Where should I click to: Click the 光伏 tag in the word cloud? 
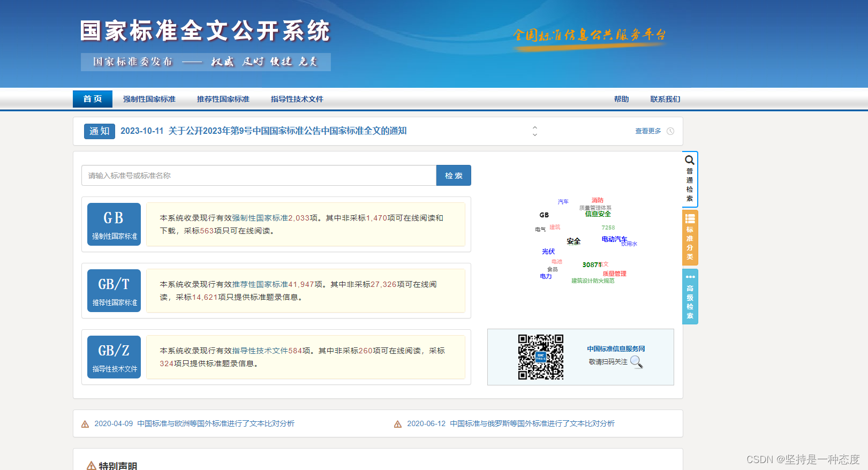548,252
